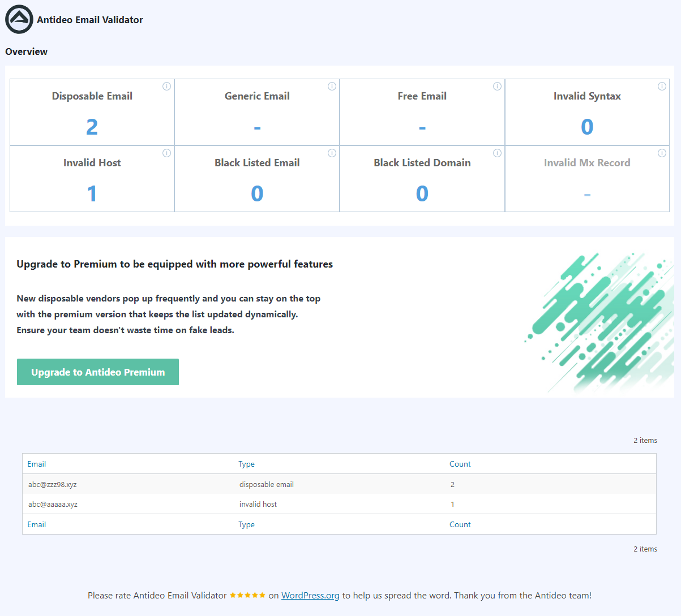Image resolution: width=681 pixels, height=616 pixels.
Task: Click the '2 items' label below table
Action: tap(645, 549)
